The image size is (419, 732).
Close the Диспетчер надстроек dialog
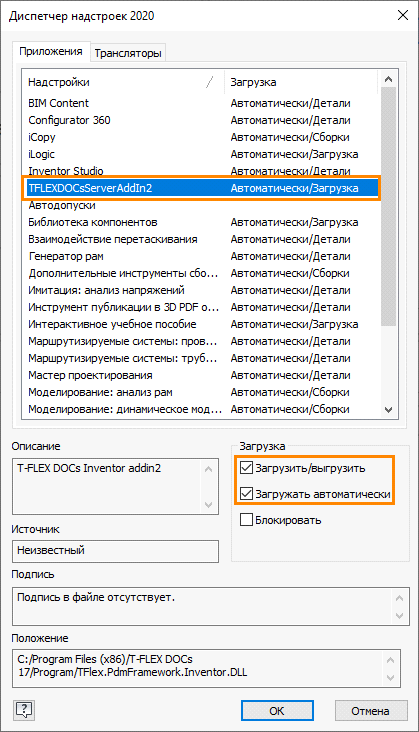pos(403,15)
